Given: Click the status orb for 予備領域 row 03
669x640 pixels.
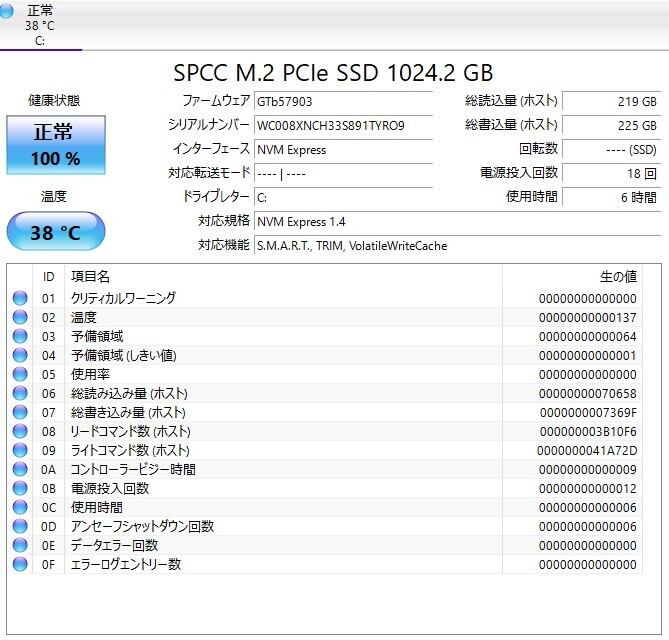Looking at the screenshot, I should [x=20, y=336].
